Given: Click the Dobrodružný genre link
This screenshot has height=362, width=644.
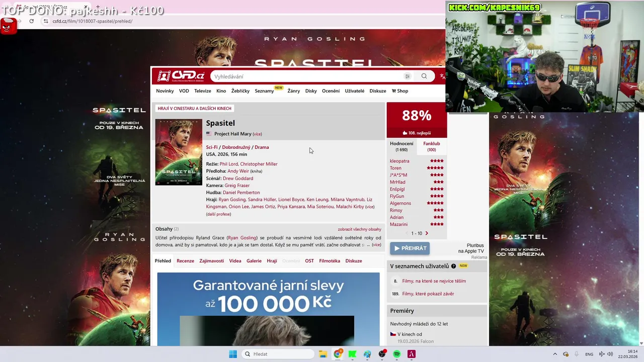Looking at the screenshot, I should click(x=236, y=147).
